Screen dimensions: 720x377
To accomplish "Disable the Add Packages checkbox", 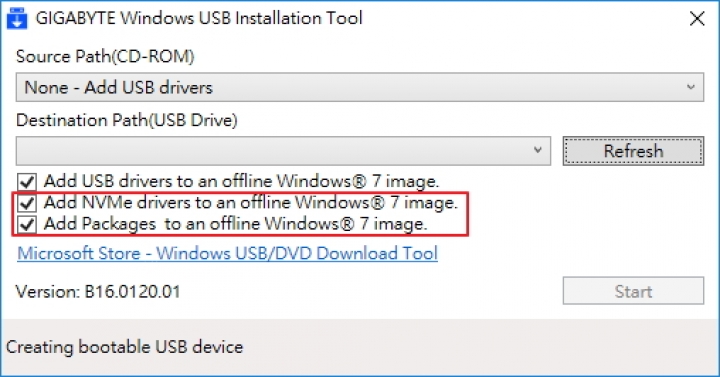I will (x=27, y=224).
